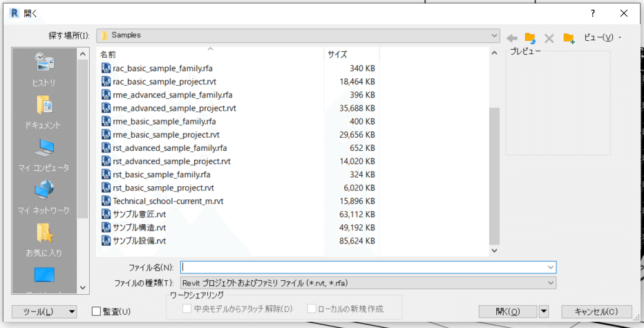Image resolution: width=644 pixels, height=328 pixels.
Task: Select file name サンプル設備.rvt text
Action: coord(140,241)
